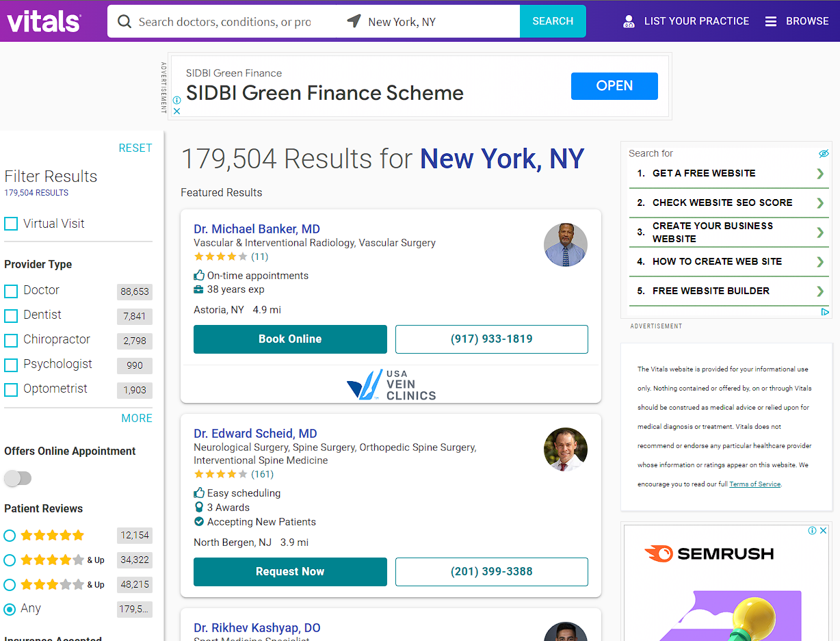840x641 pixels.
Task: Click the USA Vein Clinics logo
Action: (391, 384)
